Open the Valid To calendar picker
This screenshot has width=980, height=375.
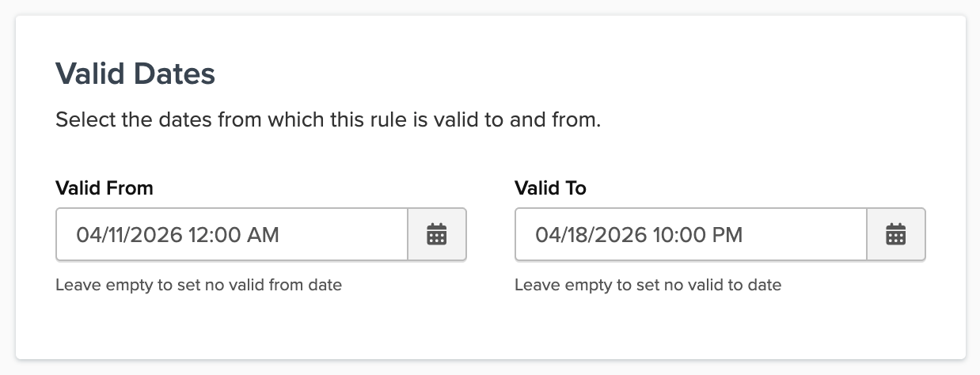[896, 234]
